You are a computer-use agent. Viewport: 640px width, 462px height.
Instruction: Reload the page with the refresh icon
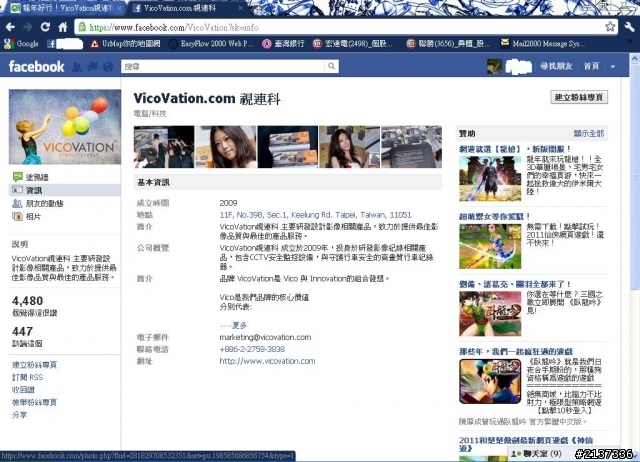(45, 27)
